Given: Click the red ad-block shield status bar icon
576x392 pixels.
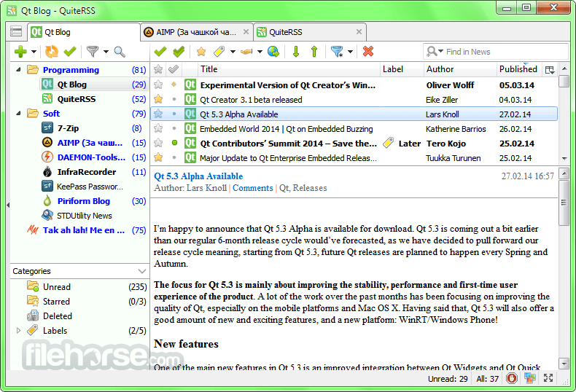Looking at the screenshot, I should [512, 378].
